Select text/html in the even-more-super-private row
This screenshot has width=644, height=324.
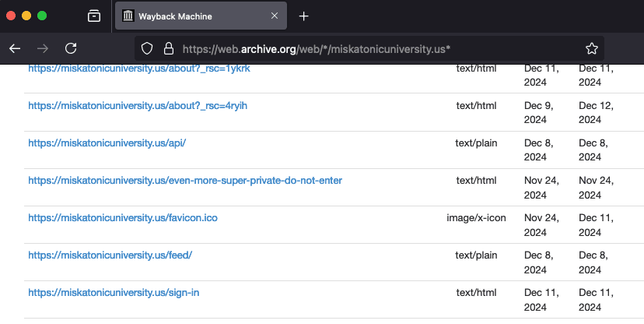pos(476,181)
